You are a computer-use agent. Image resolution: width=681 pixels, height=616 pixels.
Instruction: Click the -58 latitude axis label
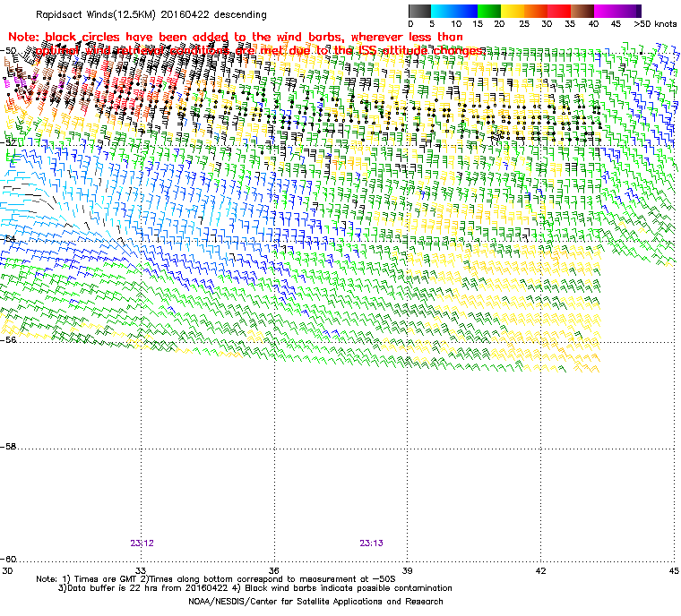click(9, 447)
